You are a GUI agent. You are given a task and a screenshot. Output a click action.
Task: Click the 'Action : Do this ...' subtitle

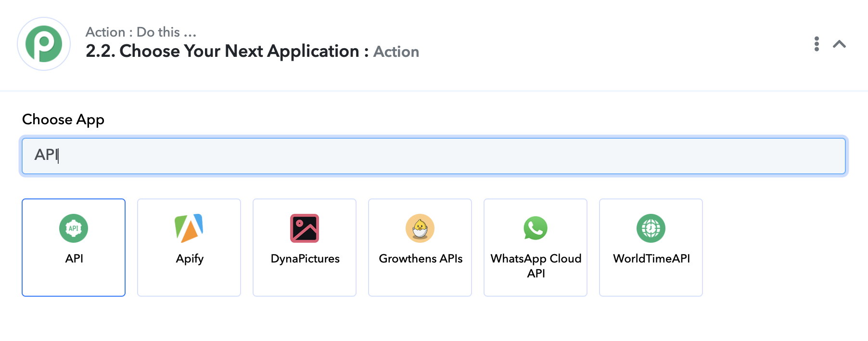pyautogui.click(x=141, y=32)
